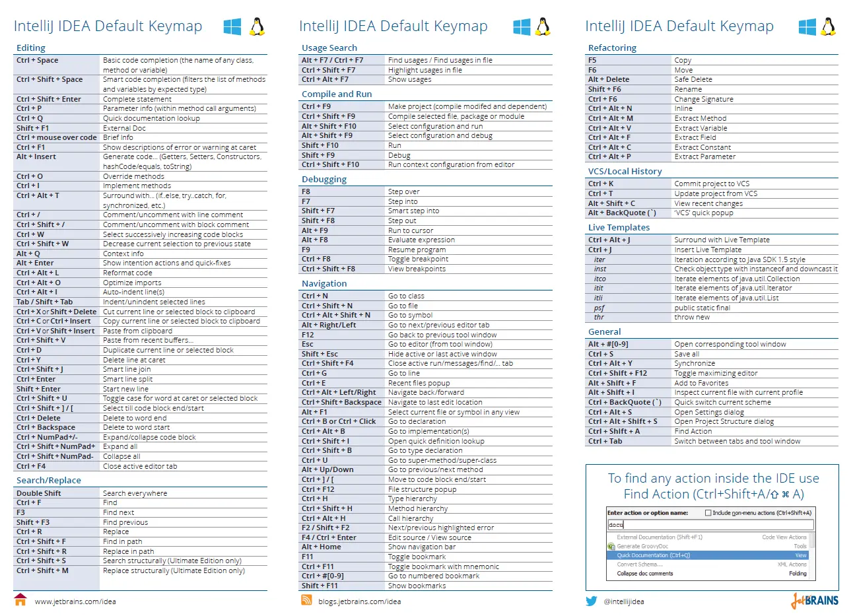Click the 'Reformat code' description
Image resolution: width=853 pixels, height=616 pixels.
click(x=127, y=273)
